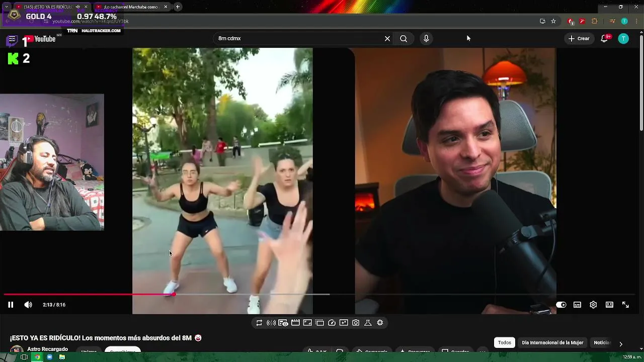Open the Chrome profile avatar

click(624, 21)
